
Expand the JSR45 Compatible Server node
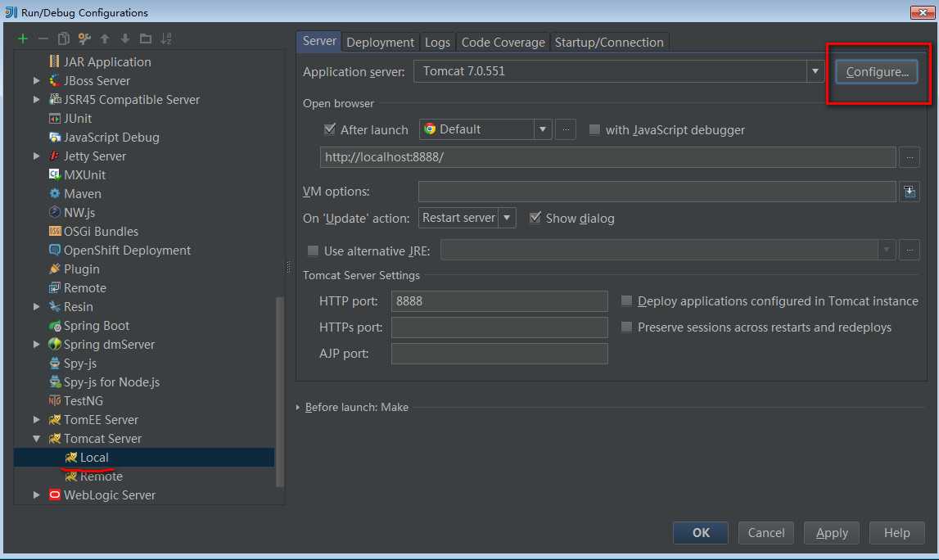tap(37, 99)
